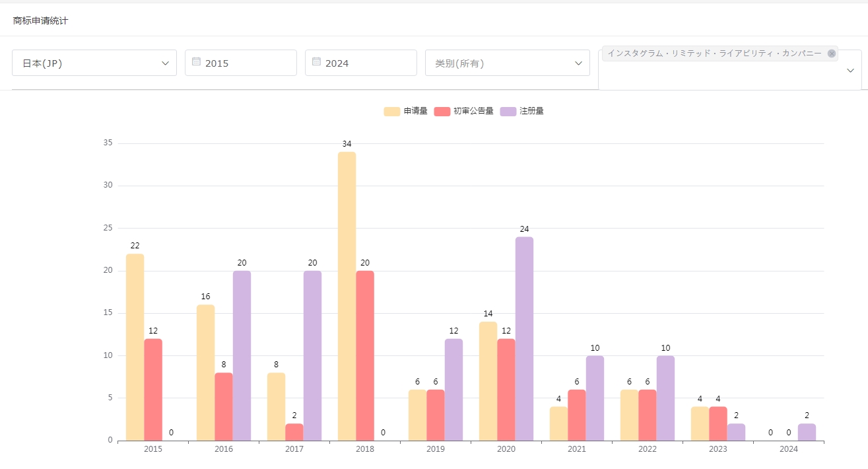Open the 日本(JP) country dropdown
Screen dimensions: 868x469
click(x=94, y=63)
